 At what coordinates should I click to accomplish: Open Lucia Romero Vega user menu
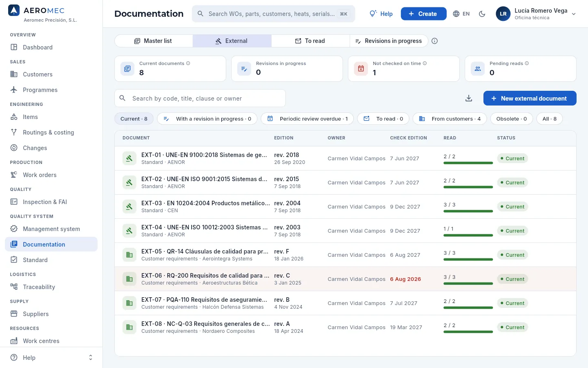coord(536,14)
